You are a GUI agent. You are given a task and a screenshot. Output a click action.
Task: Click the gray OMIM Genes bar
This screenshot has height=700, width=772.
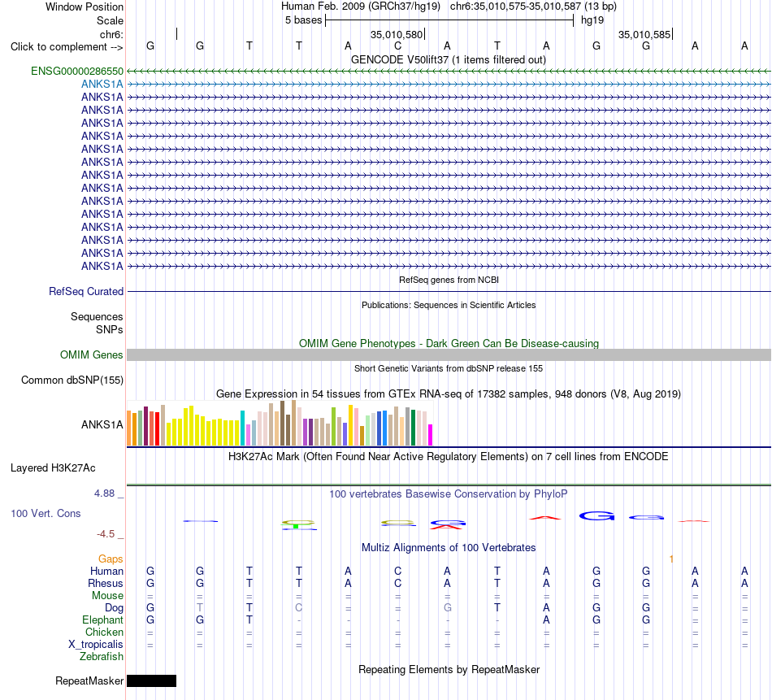449,354
